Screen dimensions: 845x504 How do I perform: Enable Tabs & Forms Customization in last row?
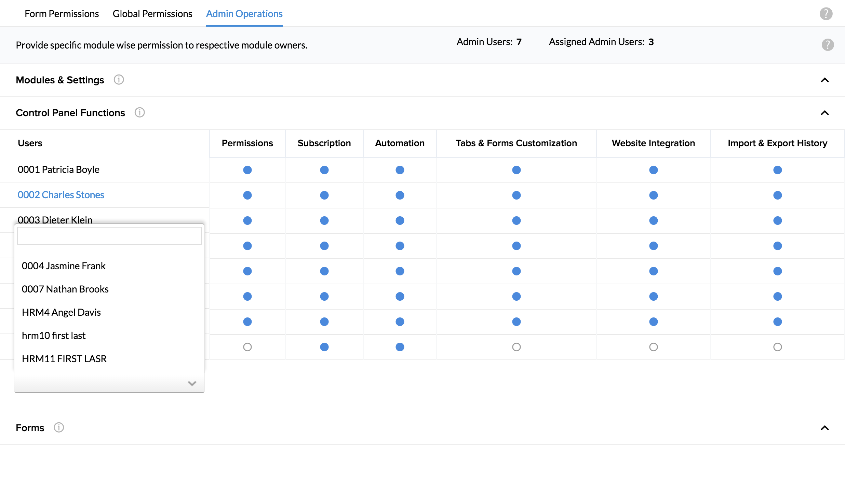point(516,347)
